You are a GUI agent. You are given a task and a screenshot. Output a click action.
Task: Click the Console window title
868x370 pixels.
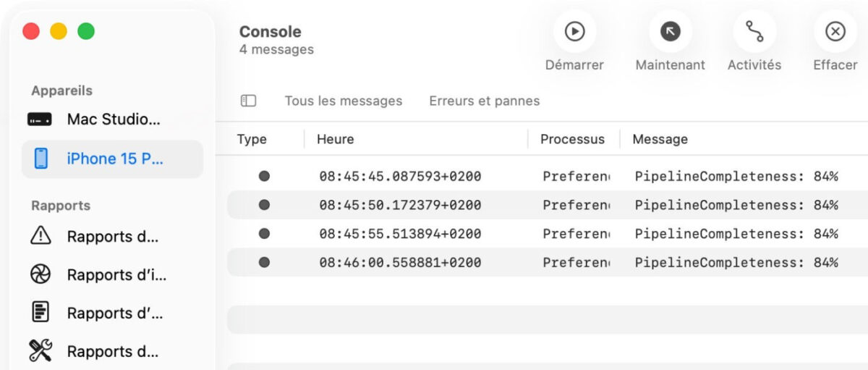[x=270, y=31]
